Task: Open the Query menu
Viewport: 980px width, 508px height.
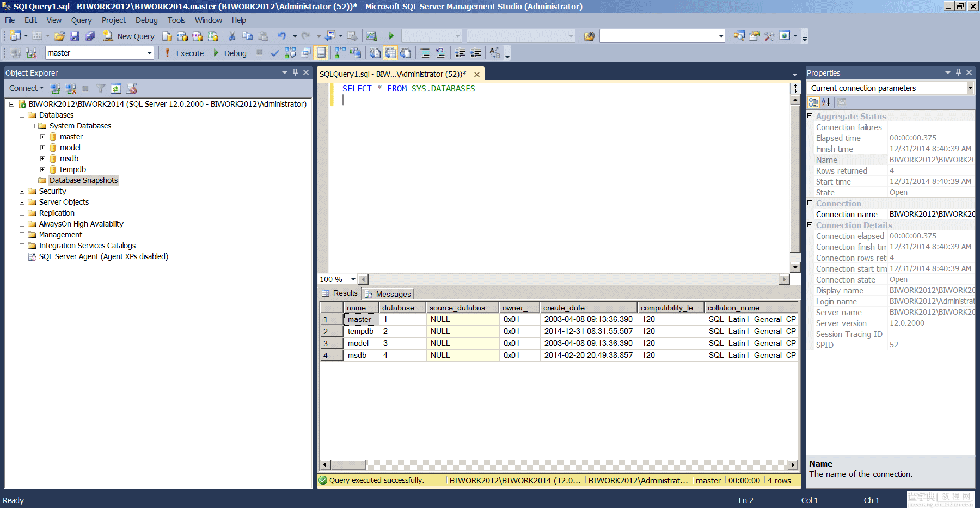Action: tap(81, 20)
